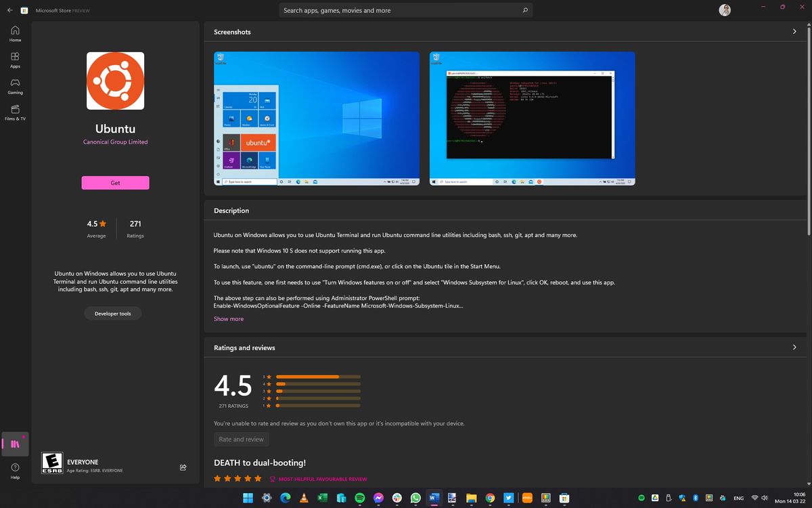Launch Spotify from the taskbar
The height and width of the screenshot is (508, 812).
pyautogui.click(x=359, y=498)
